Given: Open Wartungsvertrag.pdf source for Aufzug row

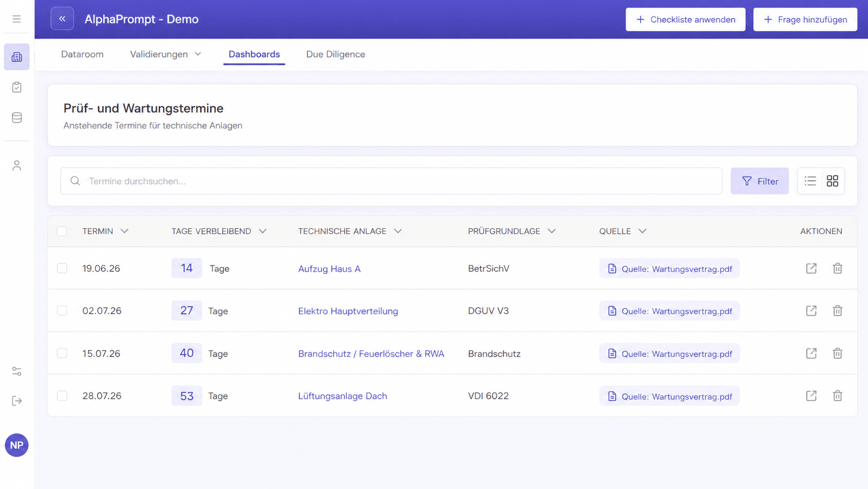Looking at the screenshot, I should tap(670, 269).
